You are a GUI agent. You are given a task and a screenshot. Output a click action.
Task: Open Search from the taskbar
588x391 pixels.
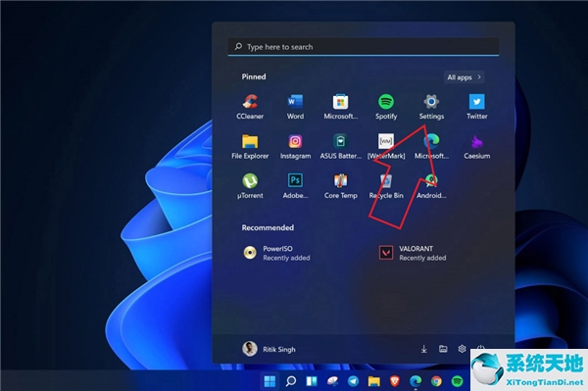pyautogui.click(x=291, y=381)
